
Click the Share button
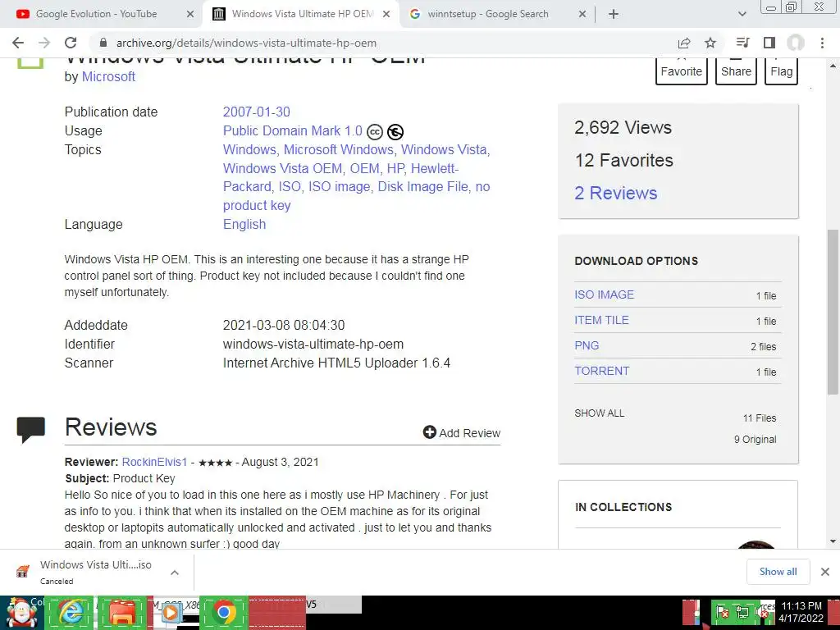tap(736, 71)
